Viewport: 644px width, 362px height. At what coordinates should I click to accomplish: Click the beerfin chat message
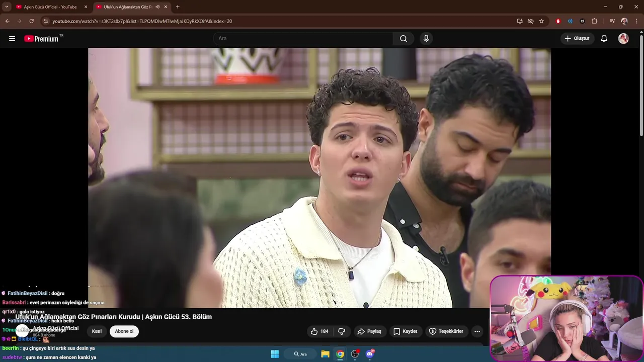click(x=48, y=348)
